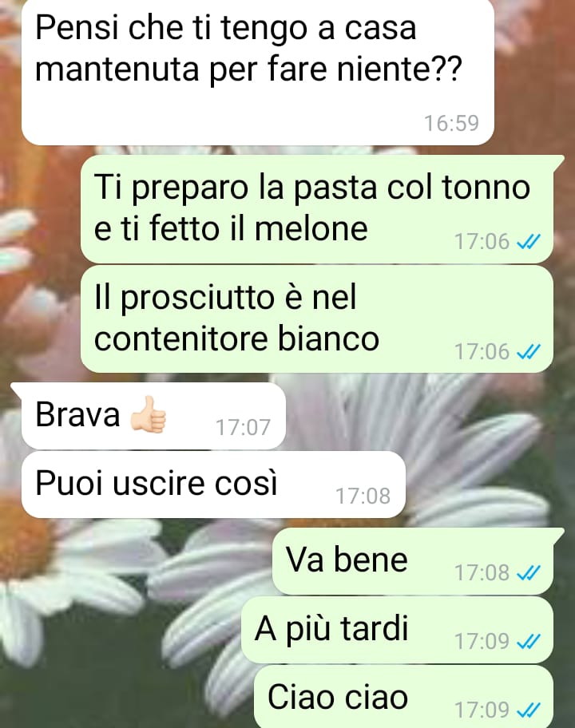Tap the word Brava in received message
575x728 pixels.
coord(77,414)
